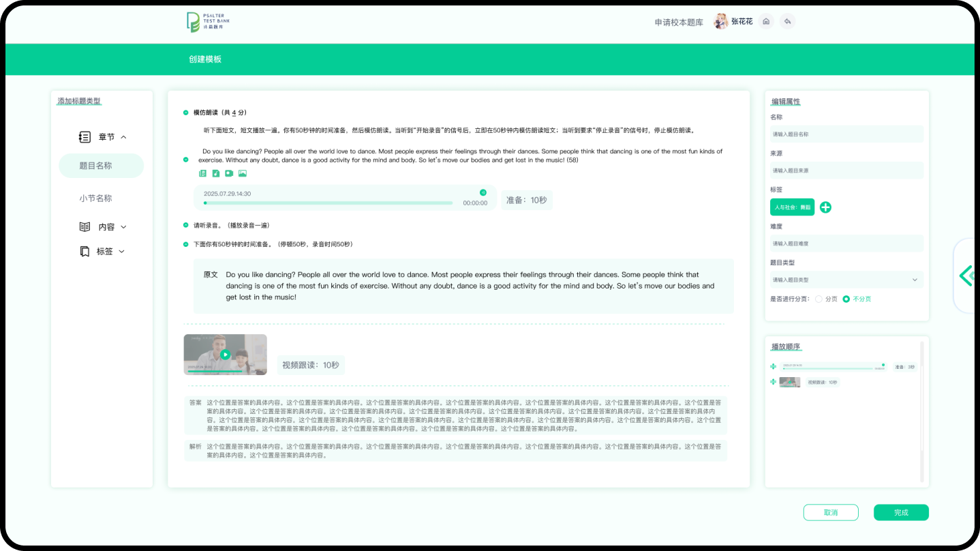Click the audio player speaker icon
The image size is (980, 551).
[x=483, y=193]
